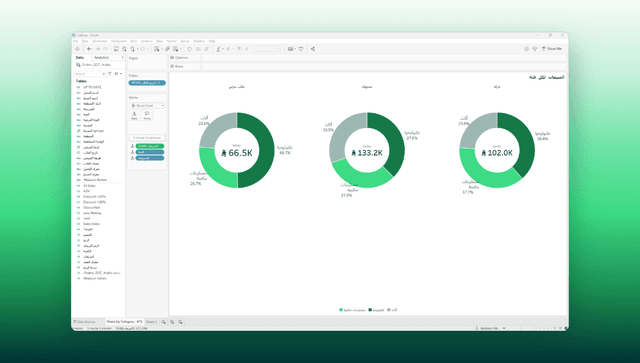Click the highlighter icon in toolbar
Screen dimensions: 640x363
[x=219, y=49]
